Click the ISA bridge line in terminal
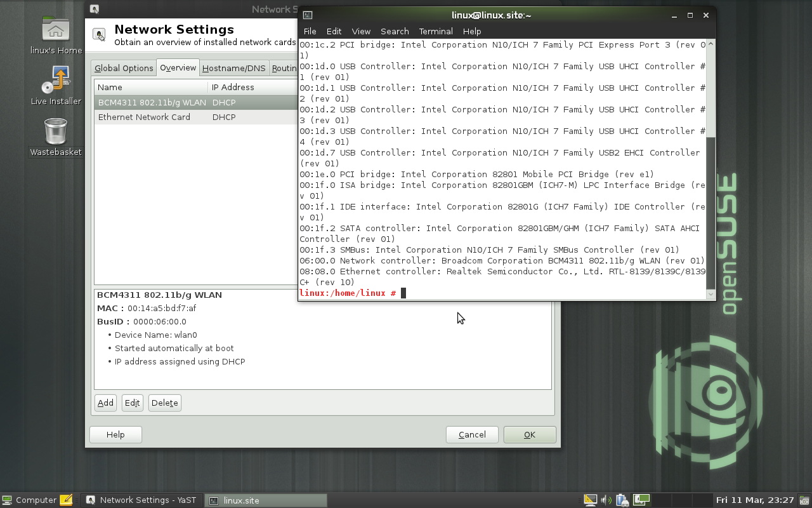Viewport: 812px width, 508px height. (x=502, y=190)
